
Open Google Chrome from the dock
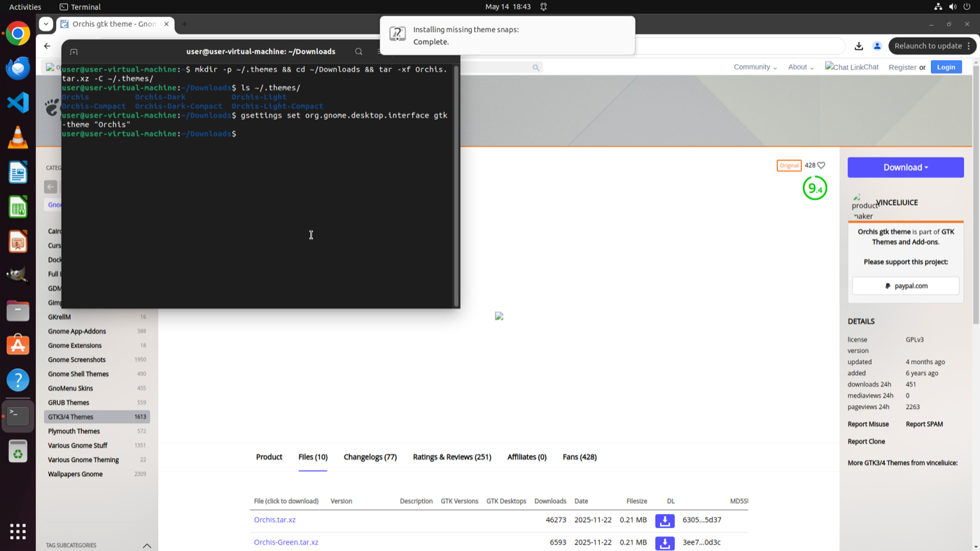click(18, 34)
